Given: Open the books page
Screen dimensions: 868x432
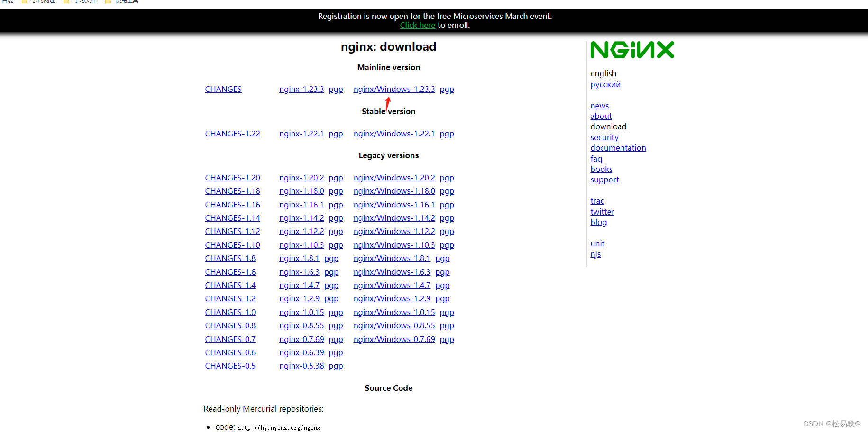Looking at the screenshot, I should click(601, 169).
